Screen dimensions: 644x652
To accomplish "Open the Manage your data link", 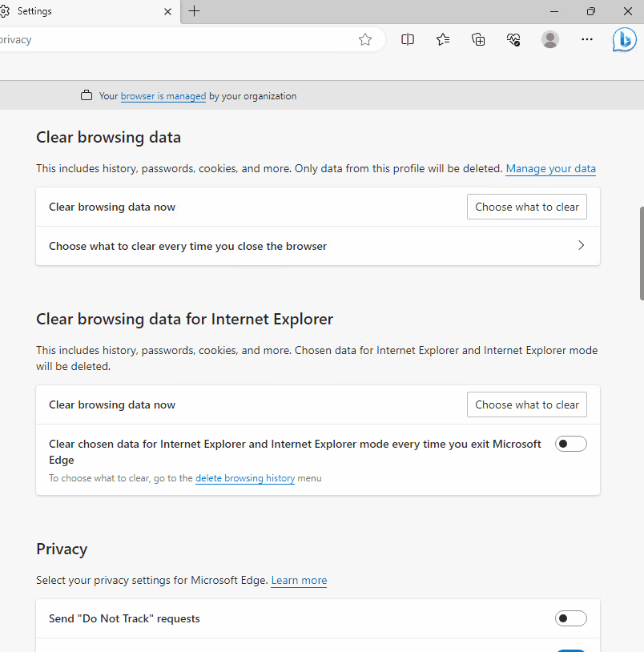I will coord(550,168).
